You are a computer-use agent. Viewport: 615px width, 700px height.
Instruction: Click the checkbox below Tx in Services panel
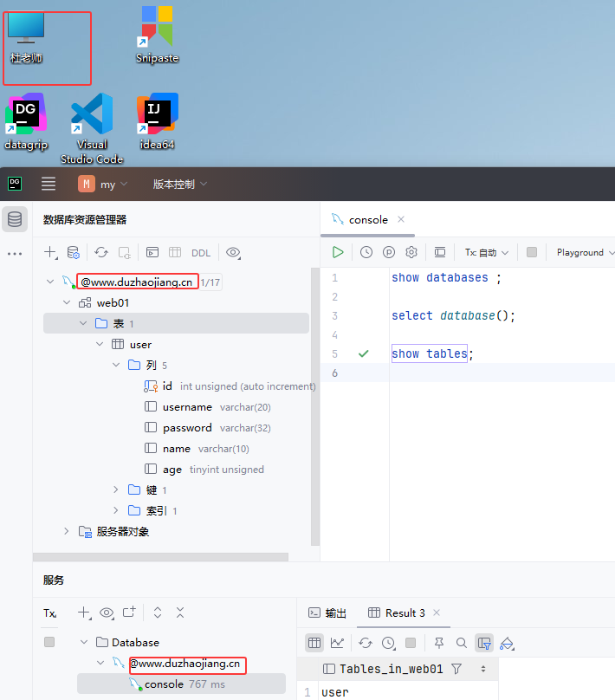(49, 642)
